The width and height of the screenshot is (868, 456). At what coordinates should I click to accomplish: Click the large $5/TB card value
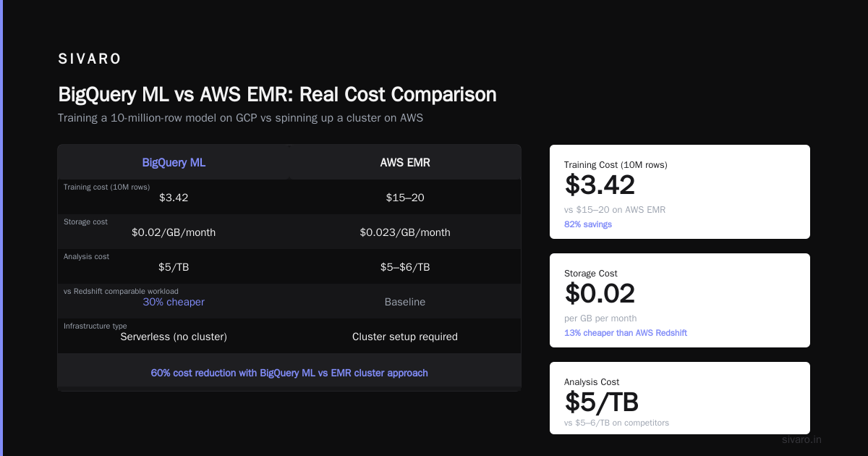click(601, 402)
